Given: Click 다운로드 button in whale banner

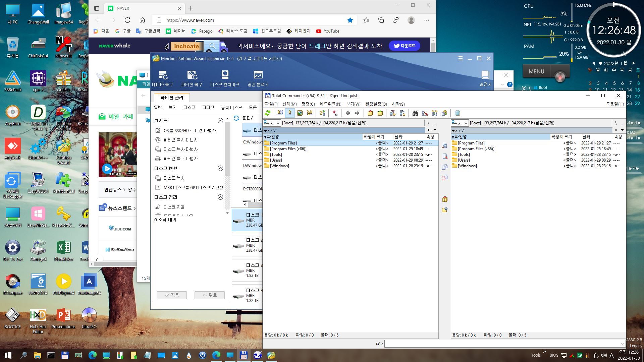Looking at the screenshot, I should coord(405,46).
